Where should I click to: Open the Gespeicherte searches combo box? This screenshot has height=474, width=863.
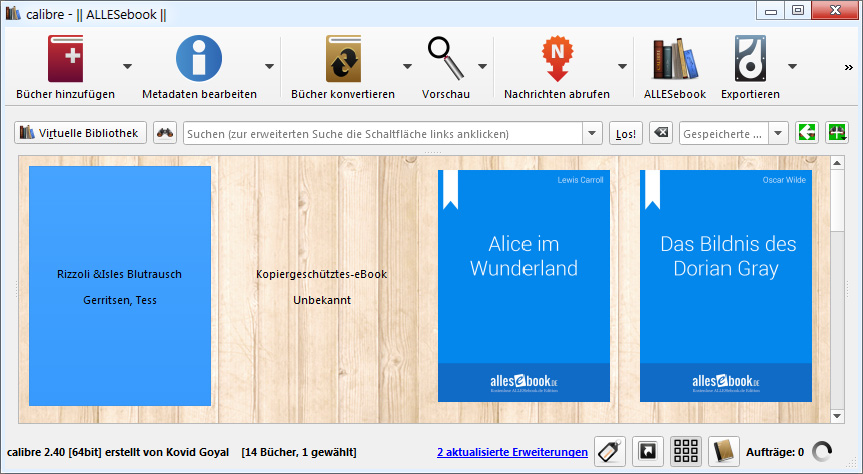click(734, 134)
